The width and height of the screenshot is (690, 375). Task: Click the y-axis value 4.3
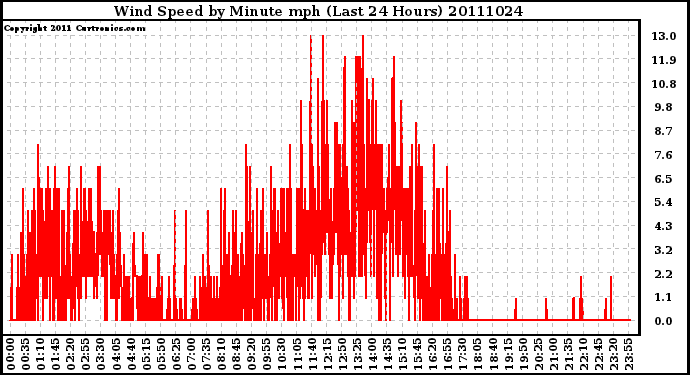[x=664, y=226]
